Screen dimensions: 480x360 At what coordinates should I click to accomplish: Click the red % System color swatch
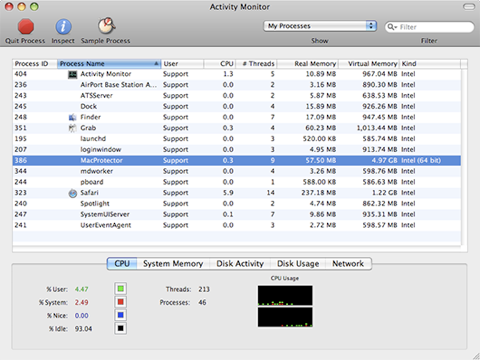click(121, 302)
